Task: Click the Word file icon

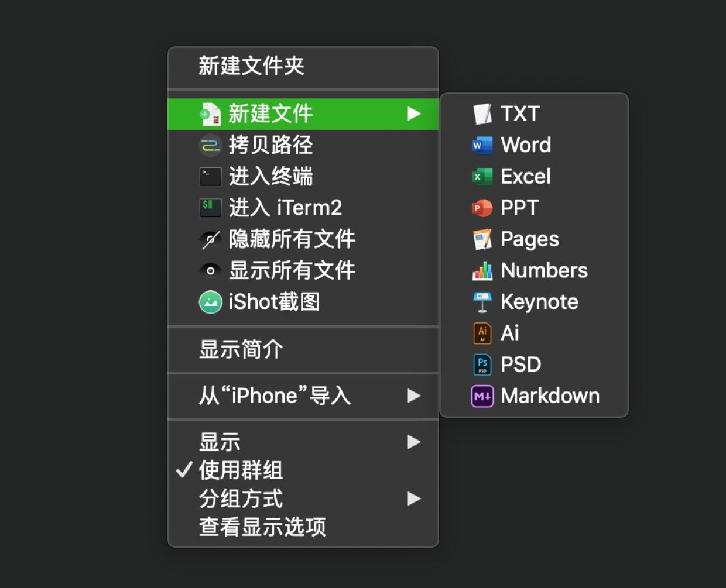Action: pos(482,145)
